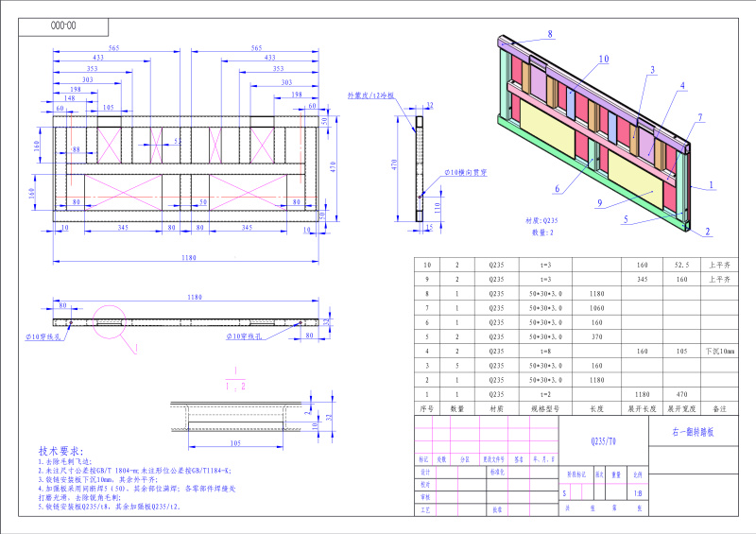Click the 序号 column header in parts table
The height and width of the screenshot is (534, 756).
427,409
